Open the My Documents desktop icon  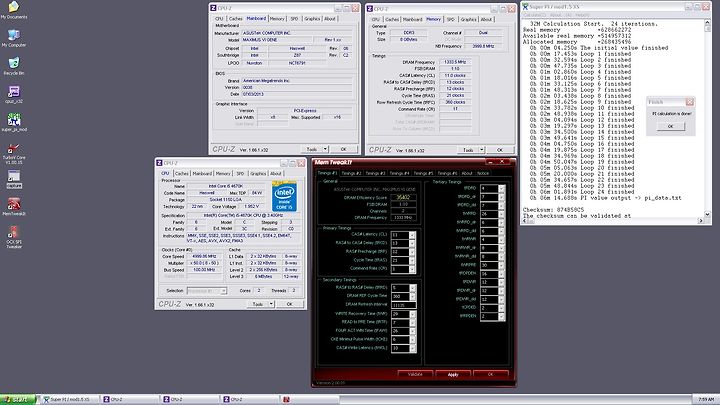(14, 10)
